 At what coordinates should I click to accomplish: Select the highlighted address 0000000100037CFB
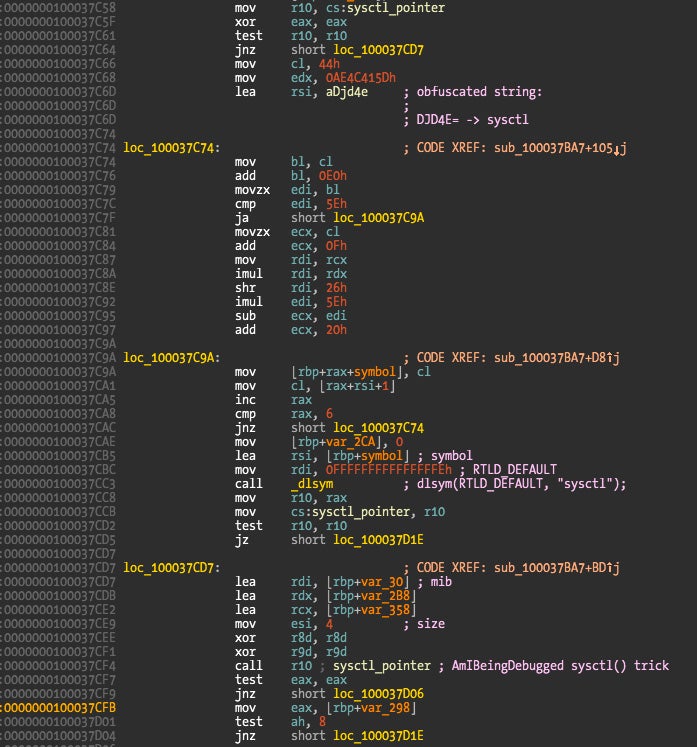[62, 706]
